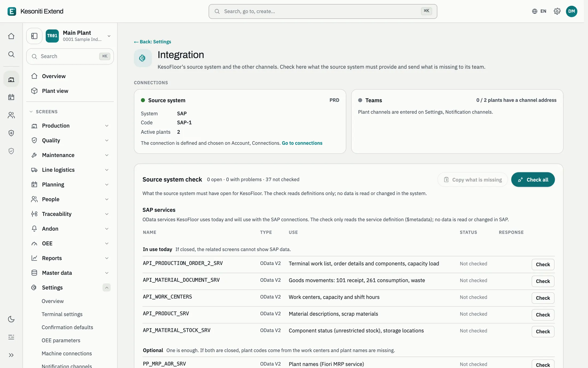Image resolution: width=588 pixels, height=368 pixels.
Task: Open the search icon in the left rail
Action: (x=11, y=54)
